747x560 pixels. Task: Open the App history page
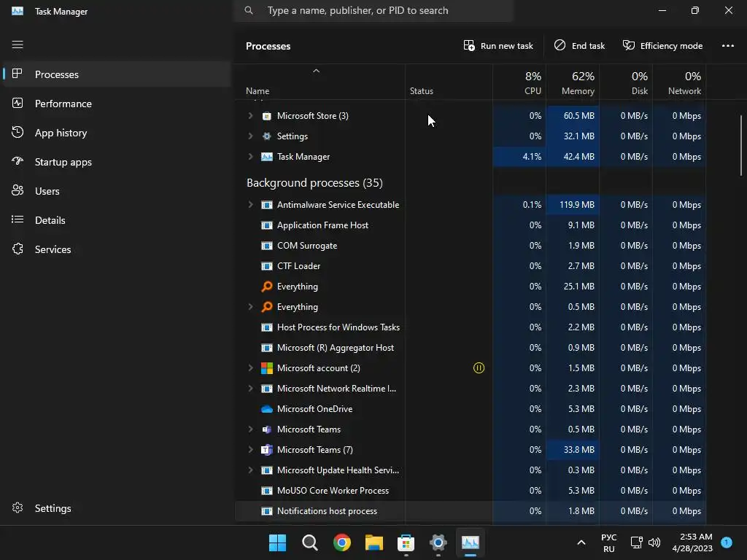pyautogui.click(x=116, y=133)
